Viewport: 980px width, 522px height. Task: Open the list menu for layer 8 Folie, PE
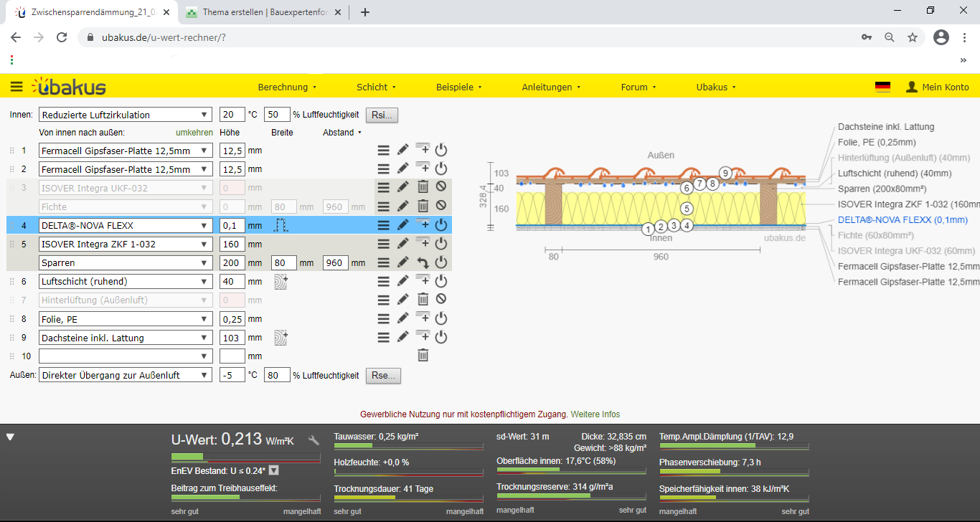384,318
